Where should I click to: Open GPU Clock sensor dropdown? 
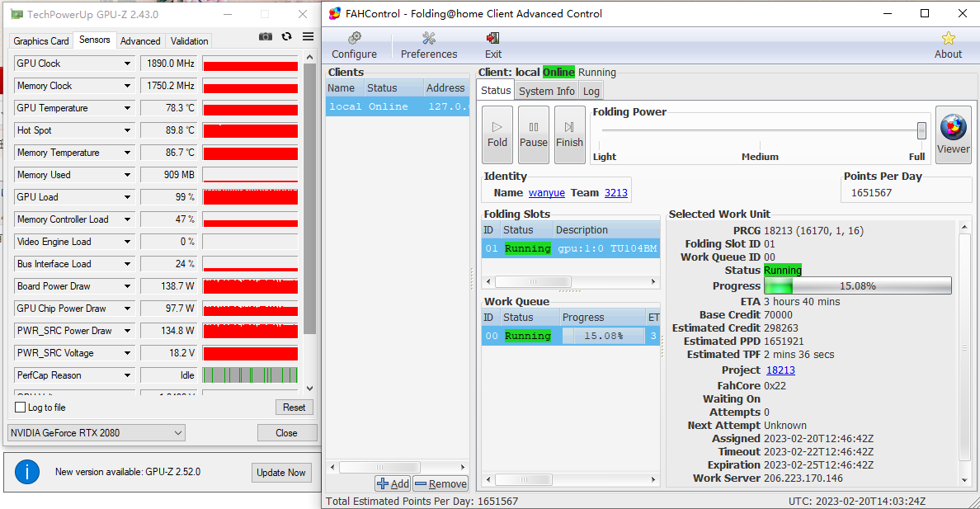(128, 64)
